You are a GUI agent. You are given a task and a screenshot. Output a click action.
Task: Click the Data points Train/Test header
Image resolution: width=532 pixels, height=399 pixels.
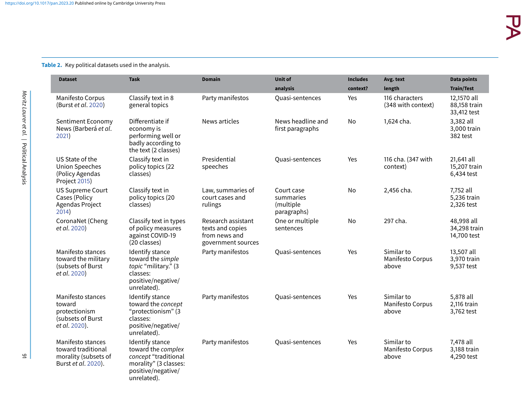tap(464, 84)
